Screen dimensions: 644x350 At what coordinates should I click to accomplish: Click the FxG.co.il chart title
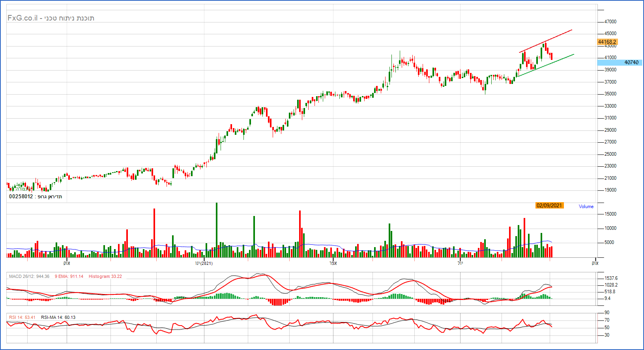(51, 18)
